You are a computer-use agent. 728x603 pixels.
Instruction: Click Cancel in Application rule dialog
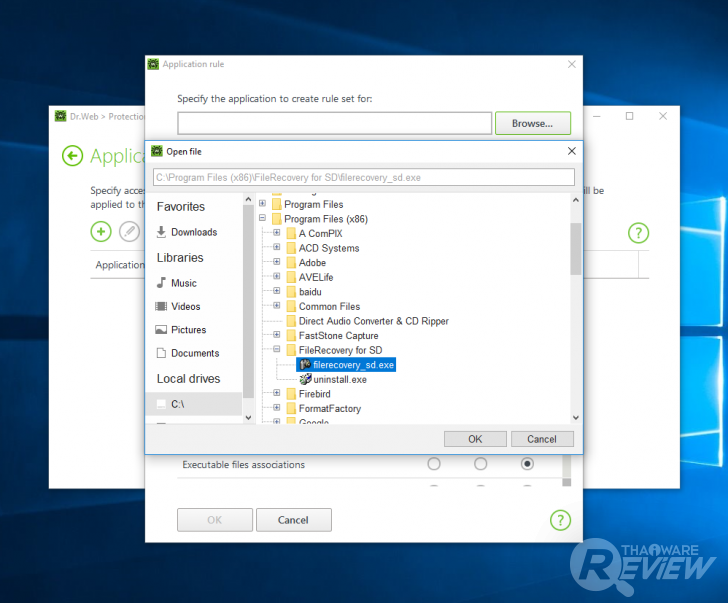click(x=293, y=520)
